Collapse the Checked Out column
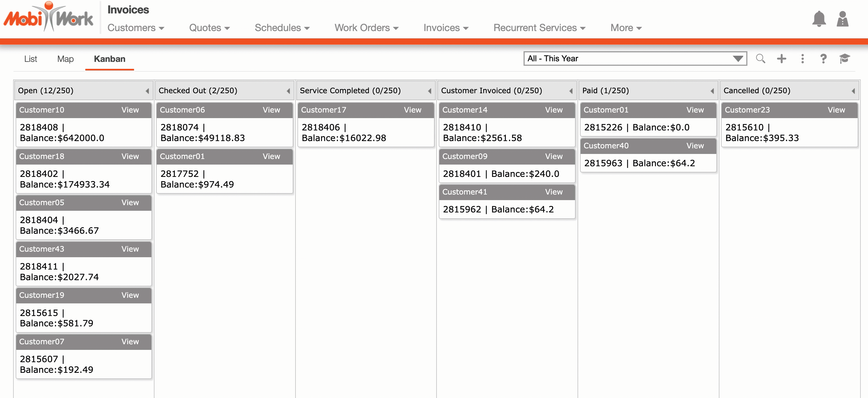This screenshot has height=398, width=868. click(x=288, y=91)
